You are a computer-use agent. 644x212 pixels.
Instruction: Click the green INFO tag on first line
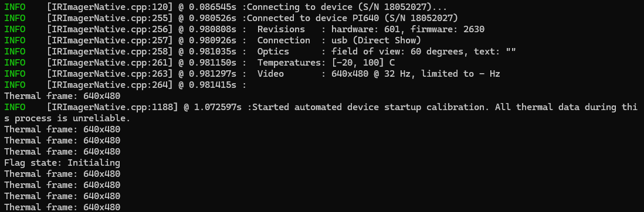click(x=15, y=7)
